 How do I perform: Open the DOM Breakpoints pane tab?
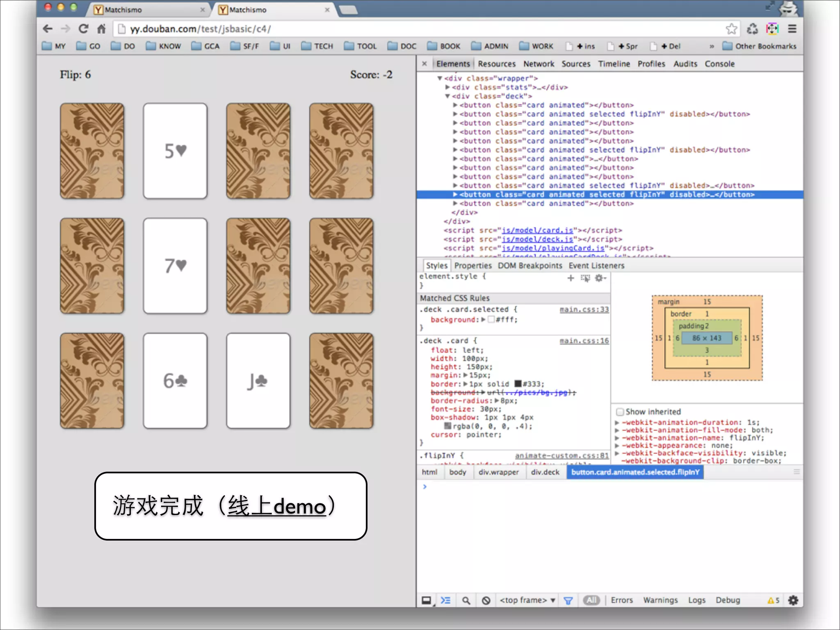[530, 266]
